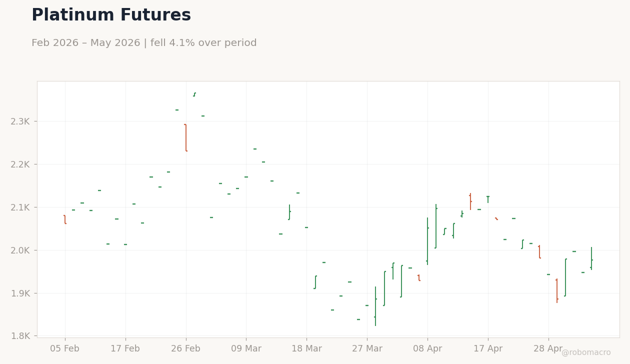Screen dimensions: 630x364
Task: Click the 05 Feb x-axis date label
Action: (64, 349)
